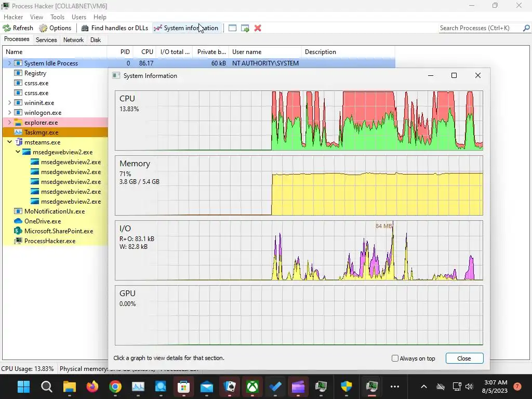The height and width of the screenshot is (399, 532).
Task: Open the Windows Start menu
Action: click(24, 387)
